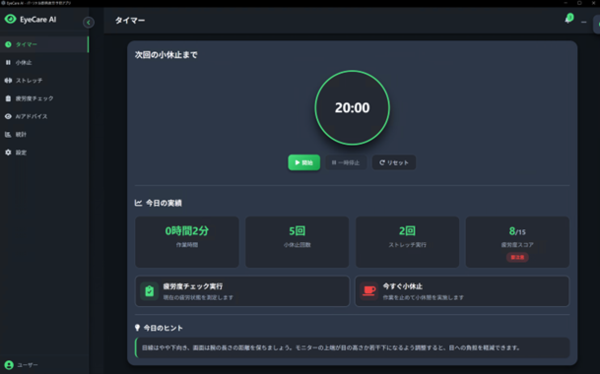The image size is (600, 374).
Task: Open the 統計 sidebar item
Action: pos(44,134)
